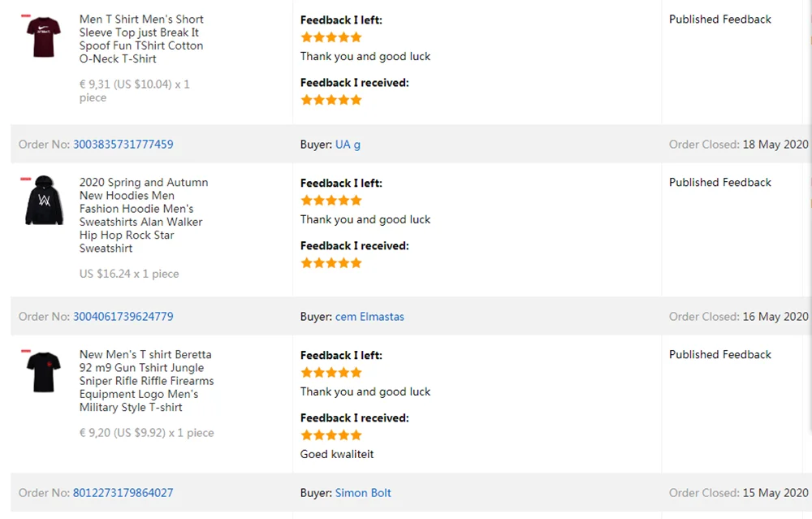Viewport: 812px width, 519px height.
Task: View buyer profile UA g
Action: [348, 145]
